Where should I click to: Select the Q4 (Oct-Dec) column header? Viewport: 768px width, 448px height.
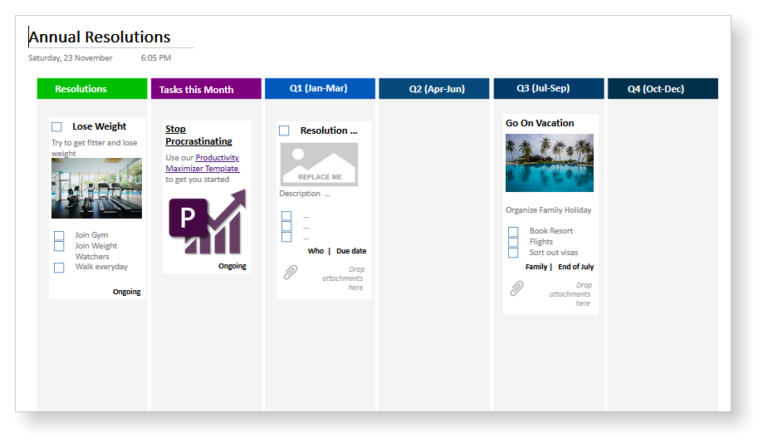tap(663, 89)
